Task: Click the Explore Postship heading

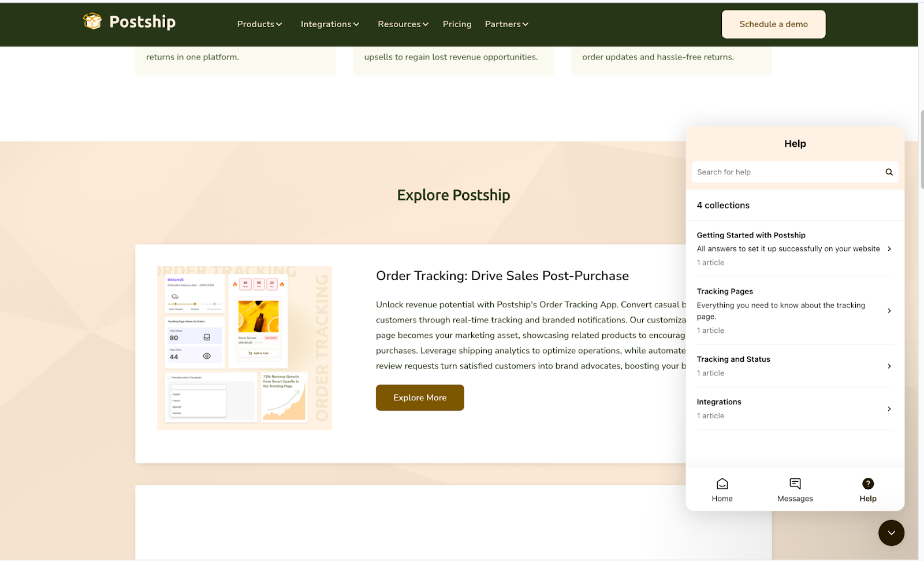Action: coord(453,195)
